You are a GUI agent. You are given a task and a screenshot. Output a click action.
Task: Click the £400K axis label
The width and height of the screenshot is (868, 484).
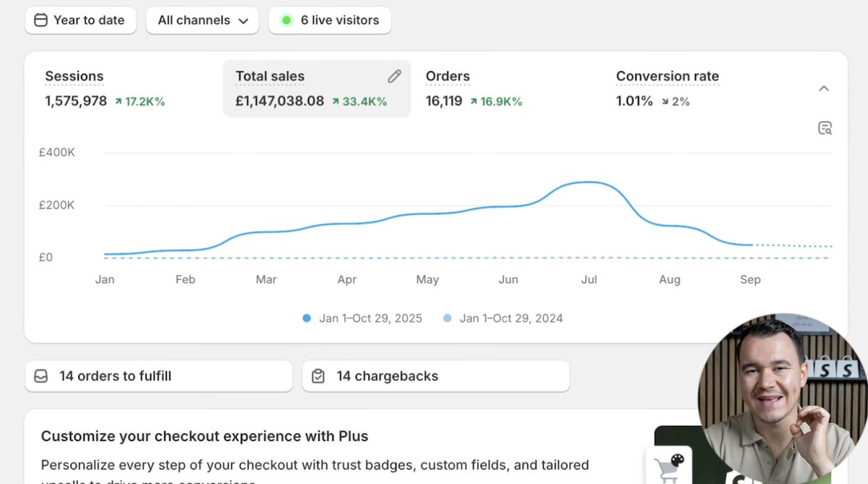56,153
